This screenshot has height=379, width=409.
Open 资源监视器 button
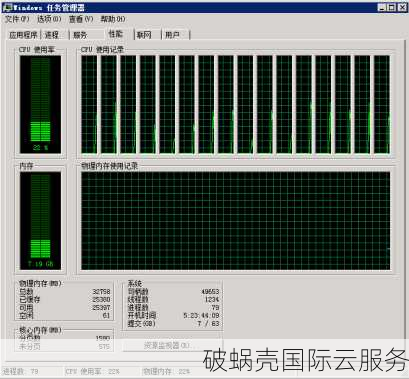click(172, 346)
